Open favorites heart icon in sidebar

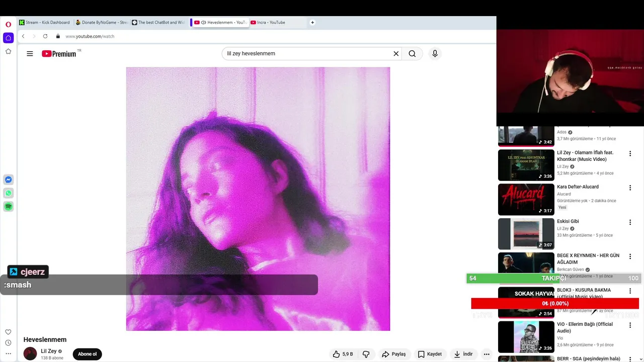tap(8, 332)
